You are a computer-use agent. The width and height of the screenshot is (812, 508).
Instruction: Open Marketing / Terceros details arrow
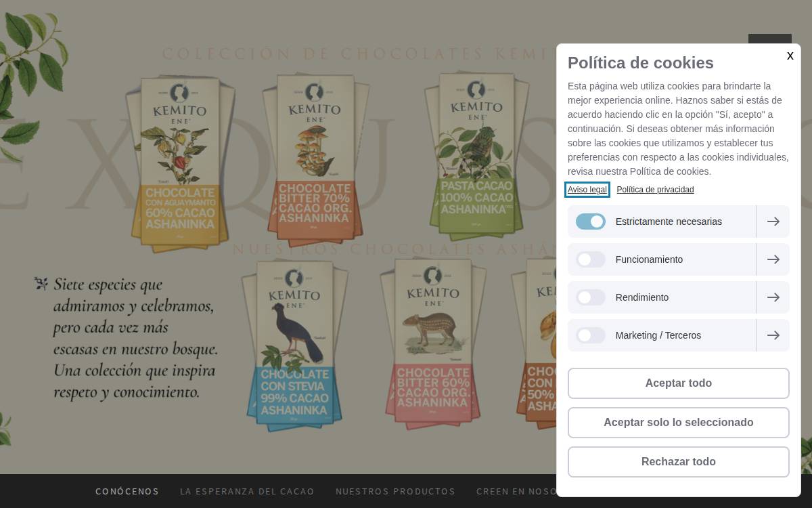(x=773, y=335)
